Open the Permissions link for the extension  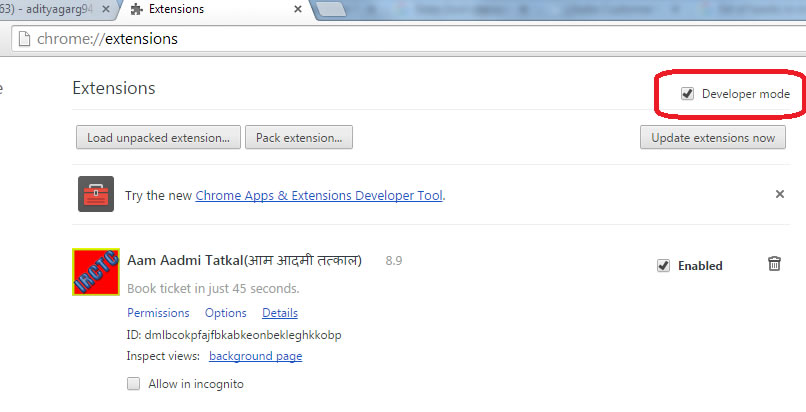(x=158, y=313)
